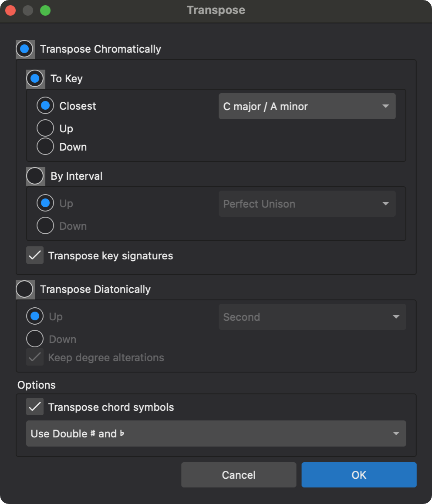This screenshot has width=432, height=504.
Task: Switch to By Interval transposition
Action: (x=35, y=176)
